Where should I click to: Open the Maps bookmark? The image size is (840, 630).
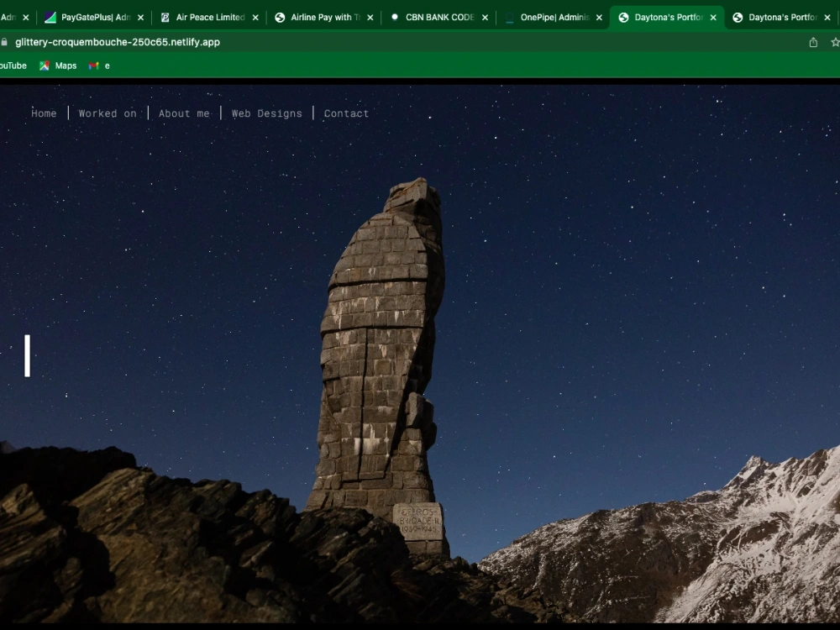pos(58,66)
